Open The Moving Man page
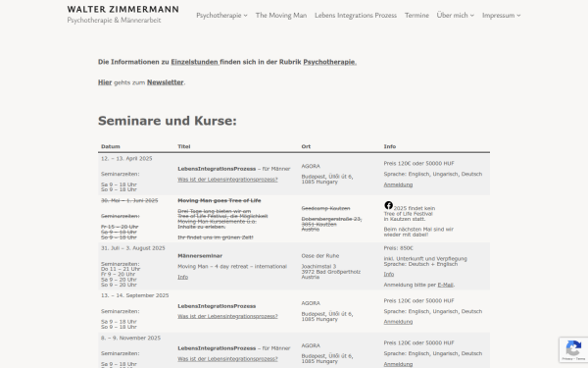This screenshot has width=588, height=368. tap(281, 16)
